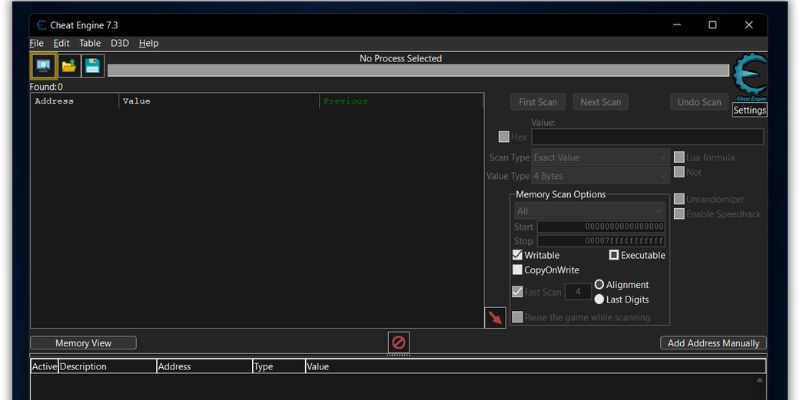The image size is (800, 400).
Task: Click the open file folder icon
Action: coord(68,66)
